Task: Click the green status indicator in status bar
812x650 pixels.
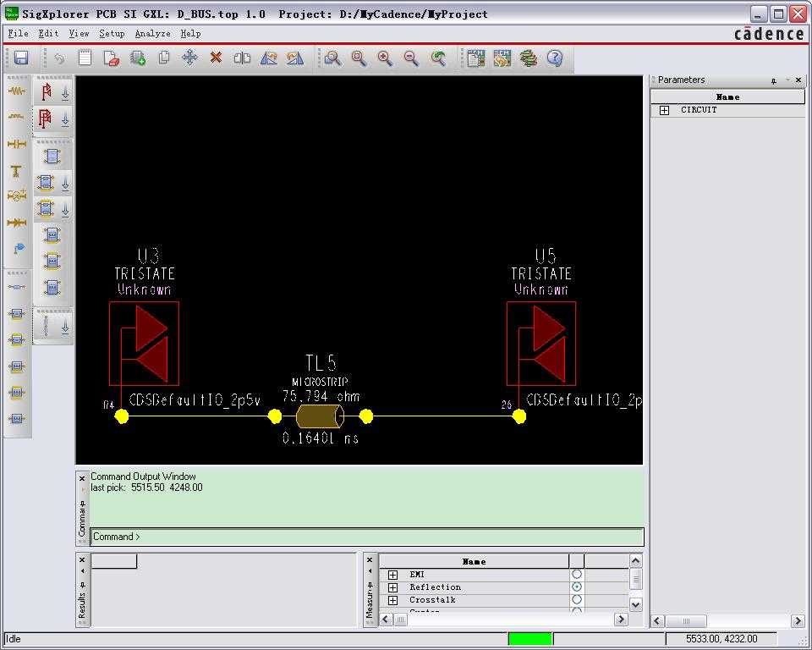Action: 530,639
